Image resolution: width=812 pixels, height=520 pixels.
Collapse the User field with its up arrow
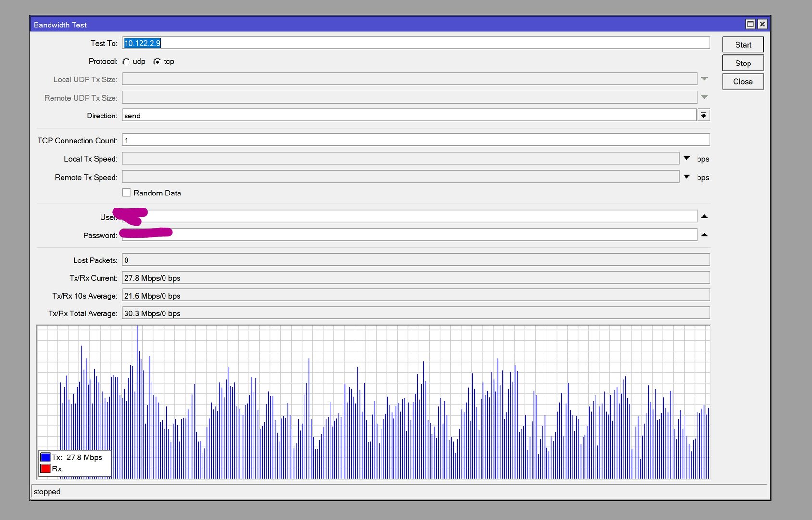704,217
